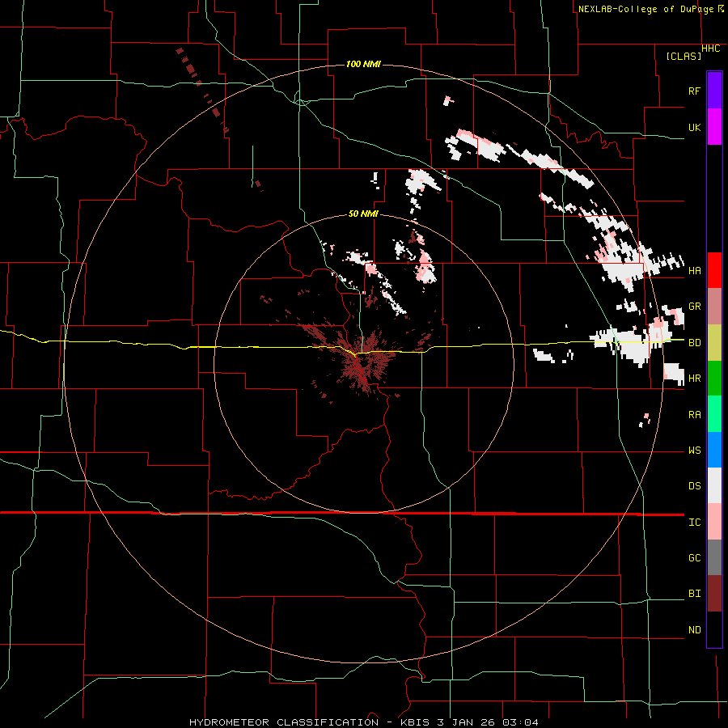Click the HYDROMETEOR CLASSIFICATION title text
The width and height of the screenshot is (728, 728).
284,722
